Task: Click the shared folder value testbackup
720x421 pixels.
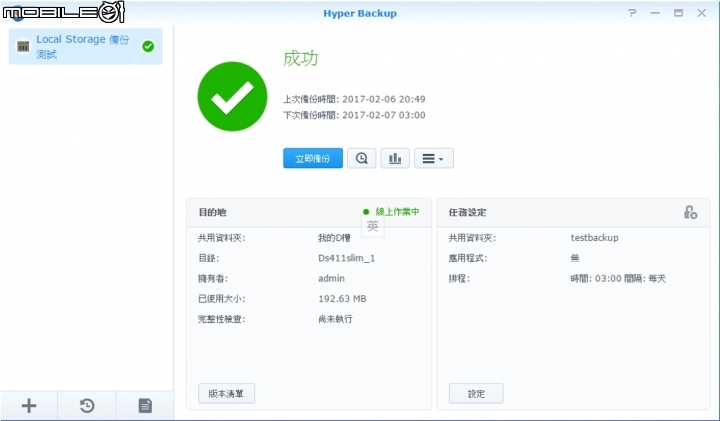Action: 595,238
